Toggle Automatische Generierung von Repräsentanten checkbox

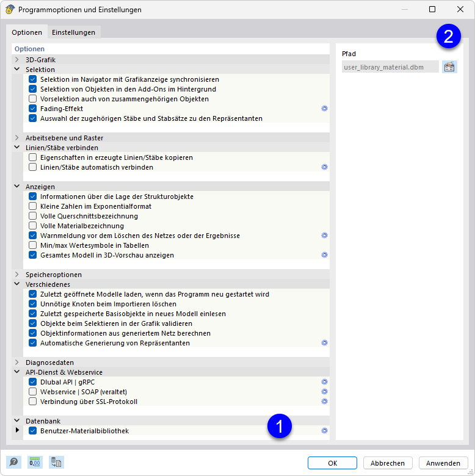(32, 343)
